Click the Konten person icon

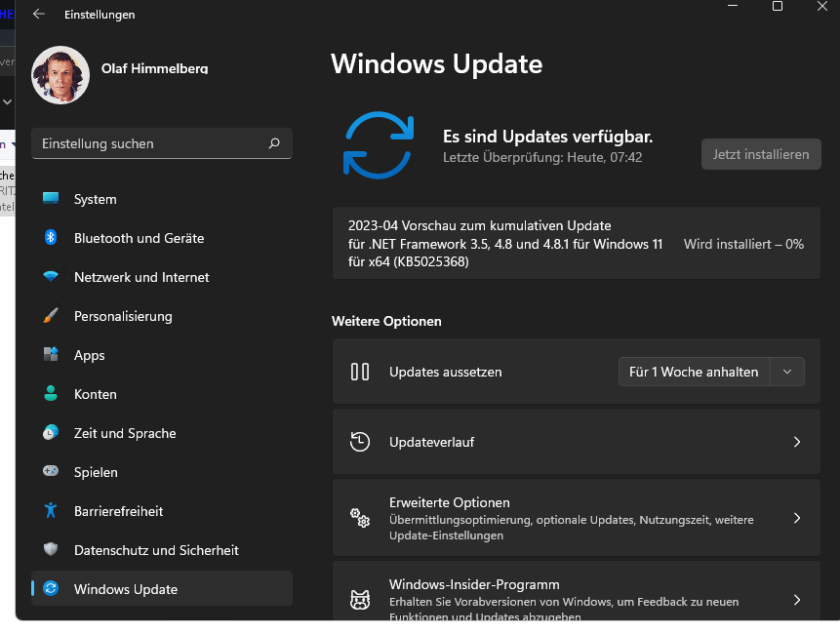[x=51, y=394]
